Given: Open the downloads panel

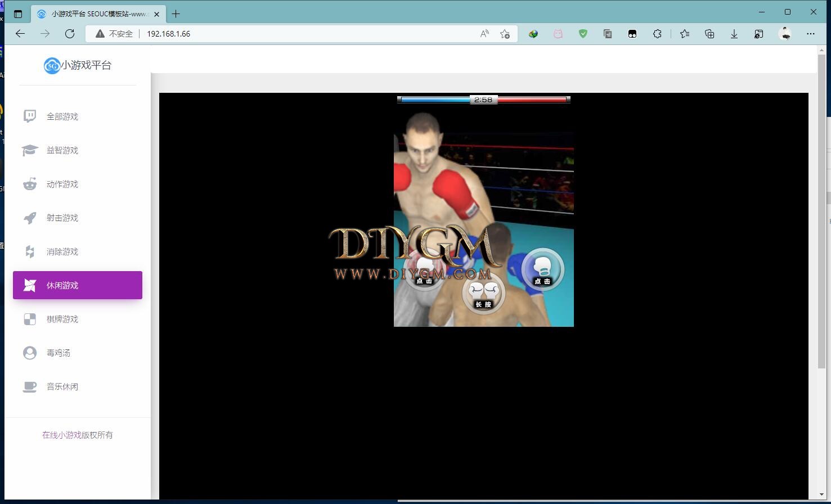Looking at the screenshot, I should pyautogui.click(x=734, y=34).
